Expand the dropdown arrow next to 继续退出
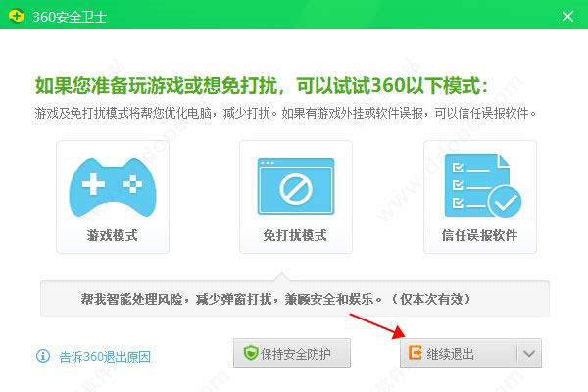Viewport: 588px width, 392px height. pos(528,354)
